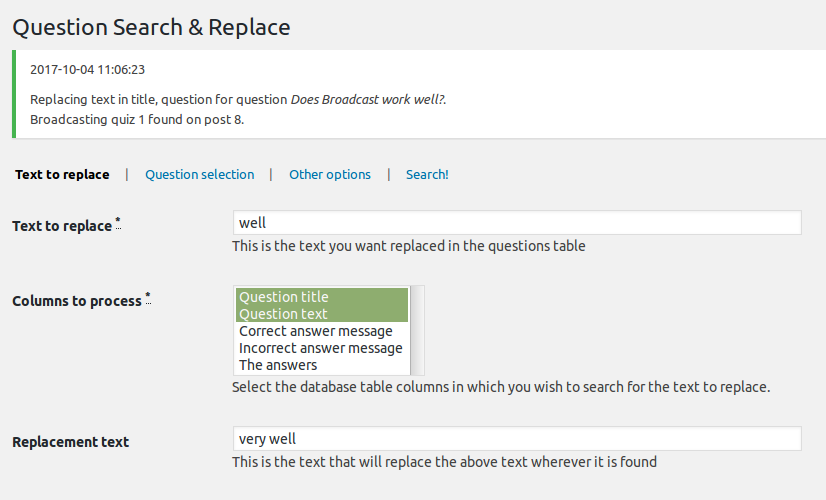Click the Replacement text label
This screenshot has height=500, width=826.
click(x=70, y=442)
